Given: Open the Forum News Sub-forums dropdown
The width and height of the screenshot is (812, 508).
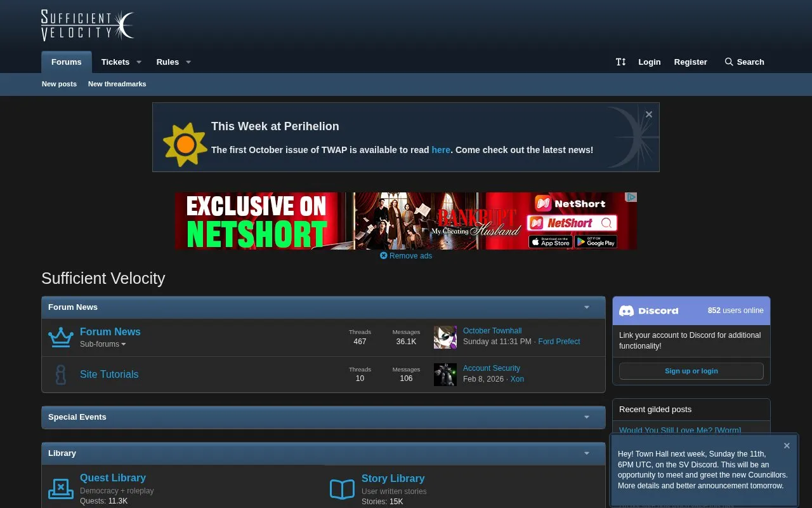Looking at the screenshot, I should point(103,344).
